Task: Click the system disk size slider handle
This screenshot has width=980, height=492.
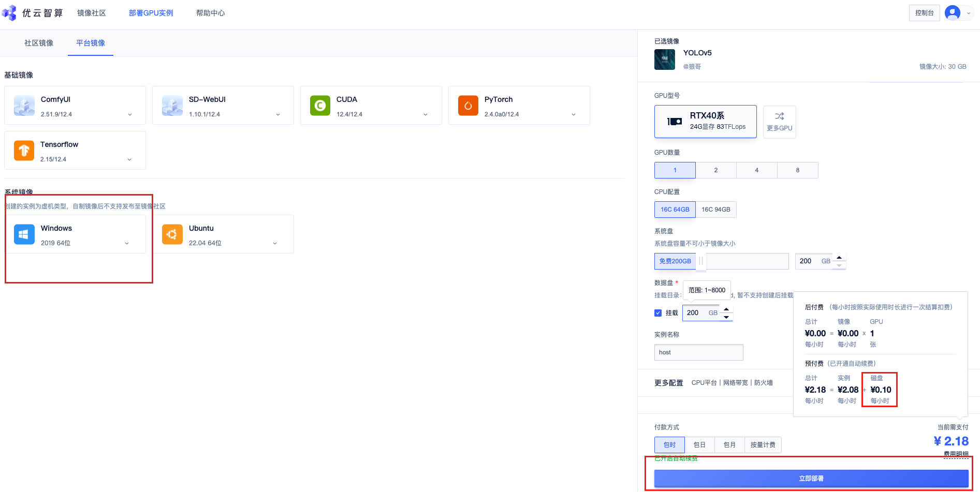Action: [x=701, y=261]
